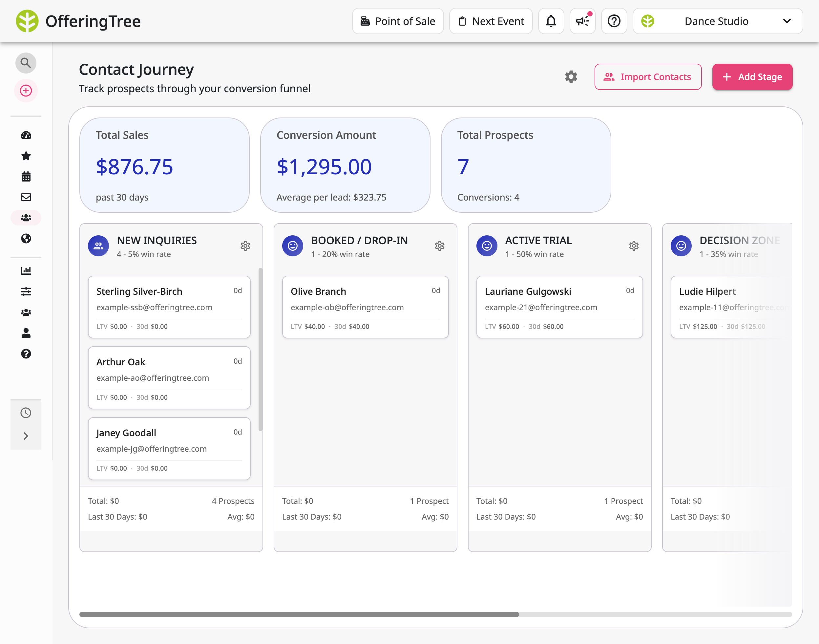The height and width of the screenshot is (644, 819).
Task: Open the Dance Studio account dropdown
Action: pyautogui.click(x=718, y=21)
